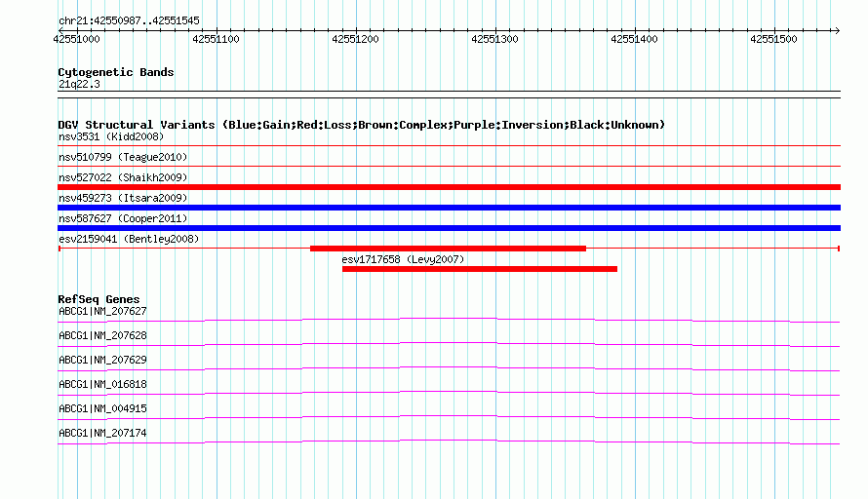Open the nsv459273 (Itsara2009) variant label
Image resolution: width=868 pixels, height=499 pixels.
(123, 198)
